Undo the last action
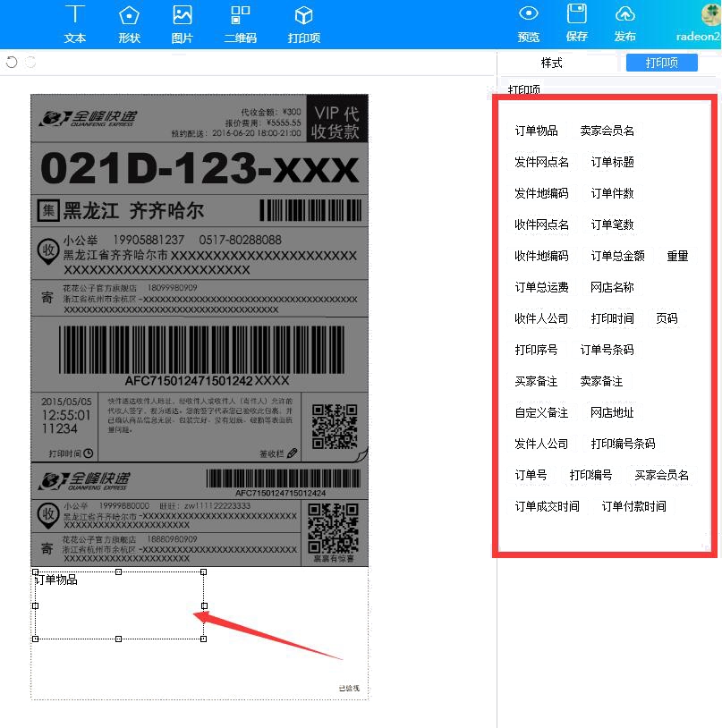The height and width of the screenshot is (728, 722). pyautogui.click(x=12, y=62)
